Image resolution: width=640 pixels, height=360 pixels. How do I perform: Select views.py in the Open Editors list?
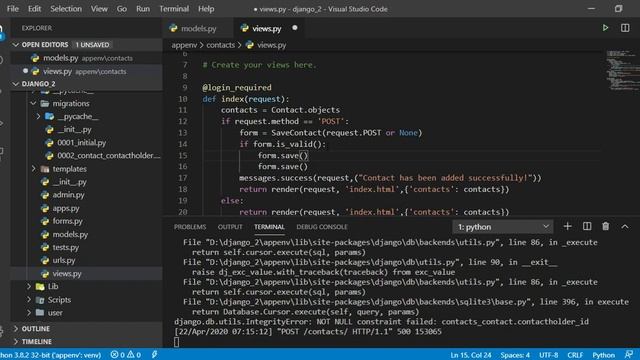point(87,71)
